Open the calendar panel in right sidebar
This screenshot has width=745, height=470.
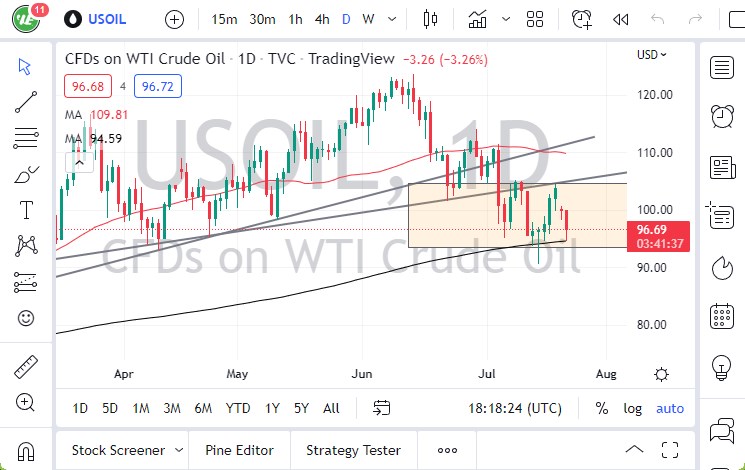point(721,318)
